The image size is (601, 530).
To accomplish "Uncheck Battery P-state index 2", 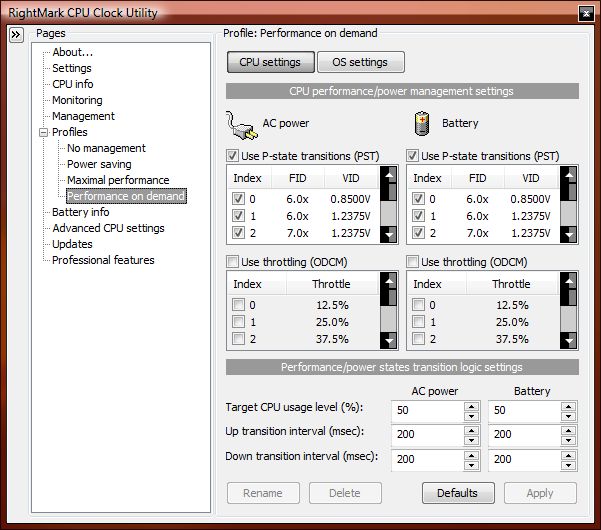I will click(x=418, y=232).
